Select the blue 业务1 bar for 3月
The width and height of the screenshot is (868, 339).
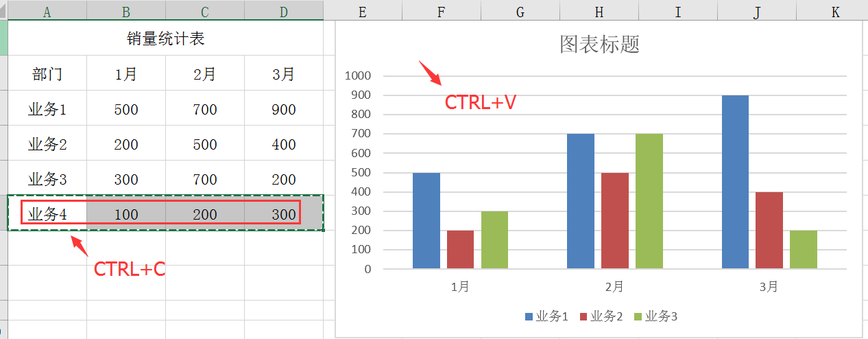click(x=735, y=182)
